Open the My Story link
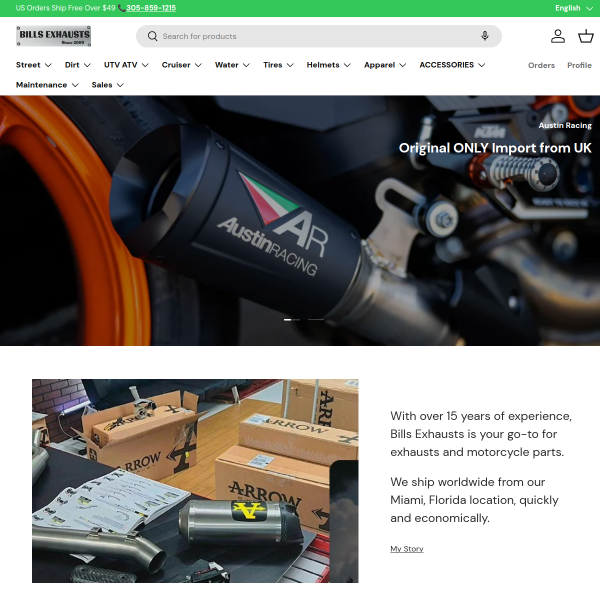 pyautogui.click(x=406, y=549)
